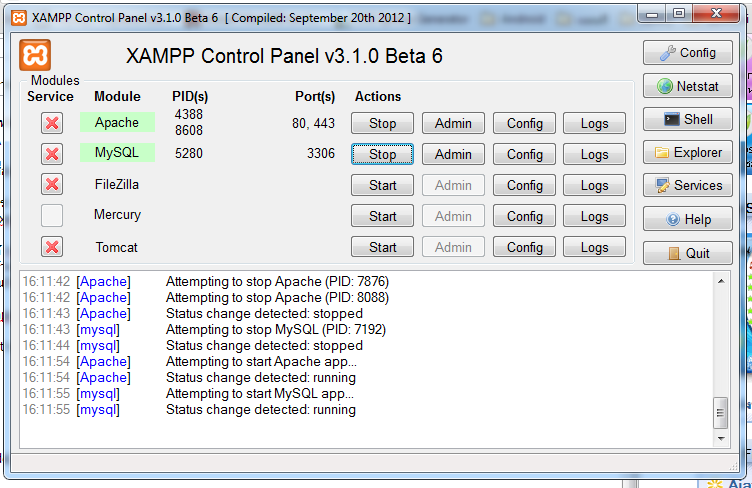752x488 pixels.
Task: Click the 'Port(s)' column header
Action: (x=315, y=97)
